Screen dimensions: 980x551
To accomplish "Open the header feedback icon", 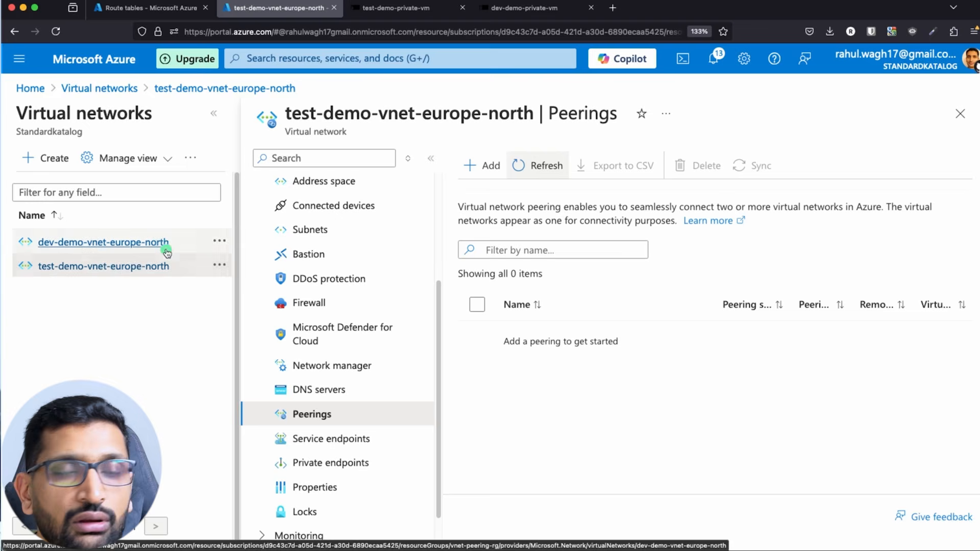I will pos(804,59).
